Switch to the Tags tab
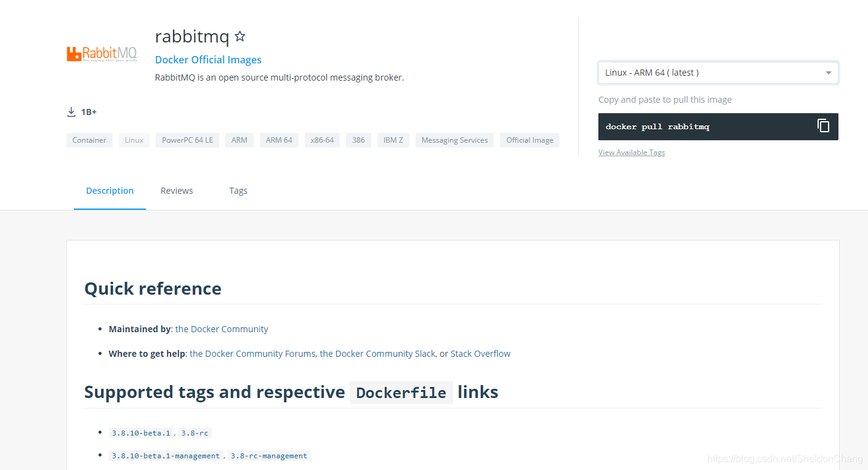 click(x=238, y=191)
